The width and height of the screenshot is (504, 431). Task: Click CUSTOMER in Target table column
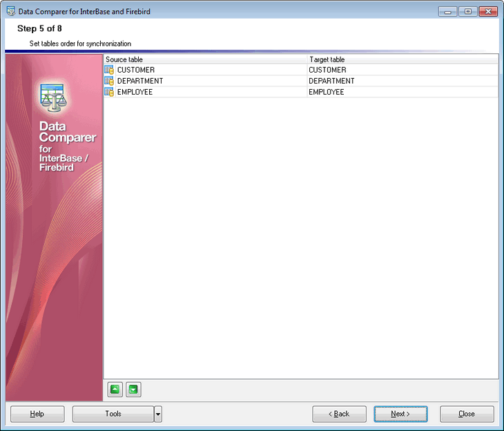327,70
